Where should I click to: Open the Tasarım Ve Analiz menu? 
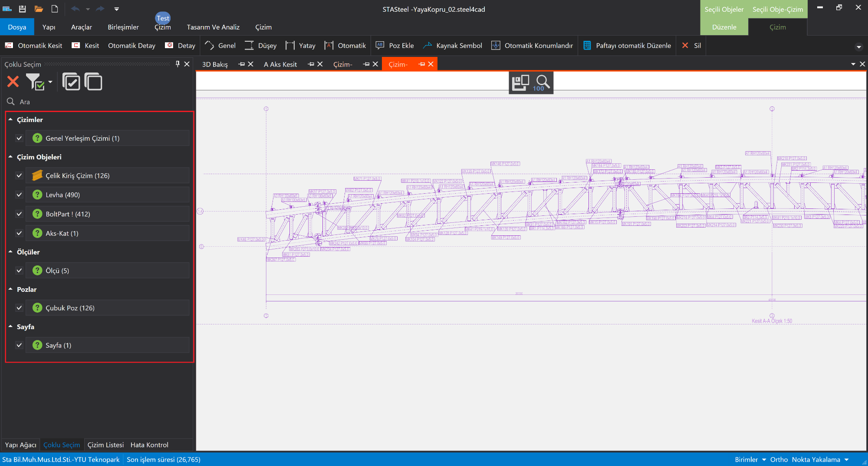pos(213,27)
